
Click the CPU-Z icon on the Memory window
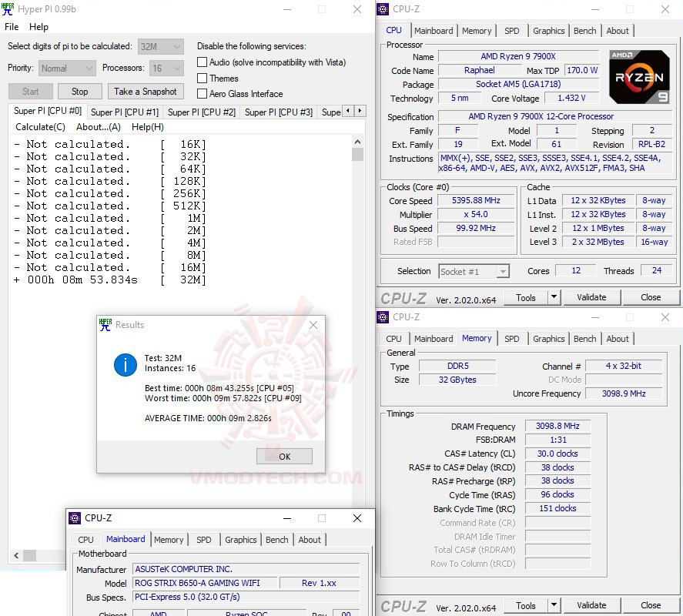[383, 316]
